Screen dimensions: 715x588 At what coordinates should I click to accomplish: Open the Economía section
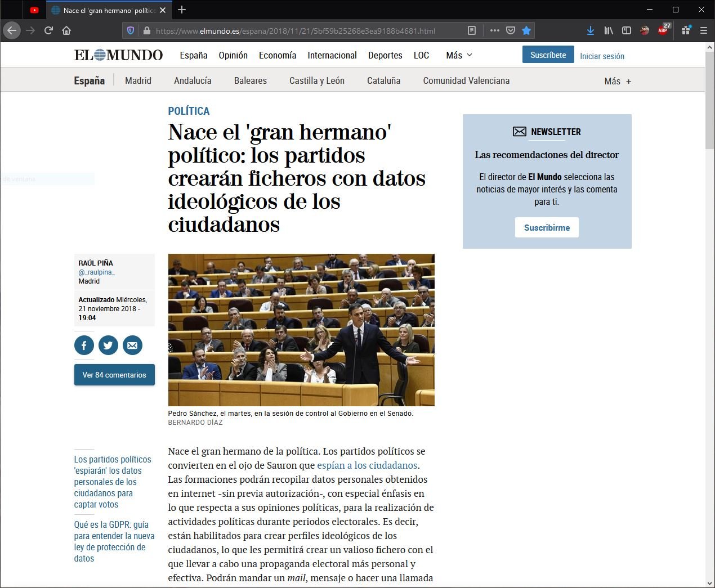pyautogui.click(x=278, y=55)
